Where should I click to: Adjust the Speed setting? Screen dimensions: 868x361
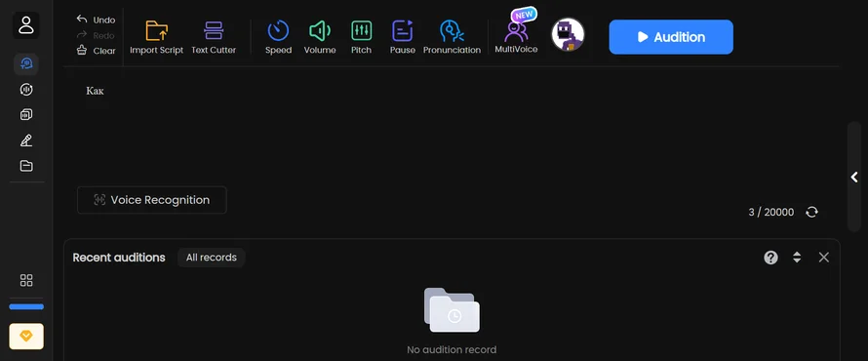pos(278,37)
